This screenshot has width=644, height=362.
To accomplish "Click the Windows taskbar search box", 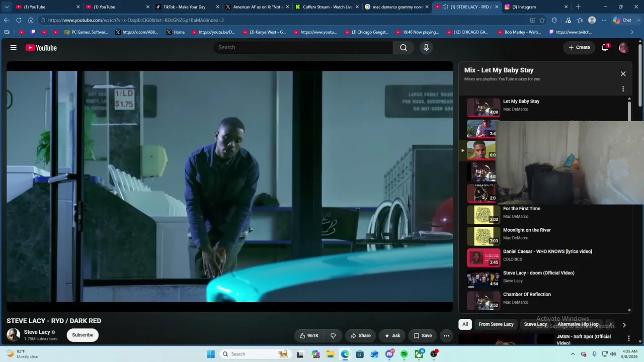I will (255, 354).
